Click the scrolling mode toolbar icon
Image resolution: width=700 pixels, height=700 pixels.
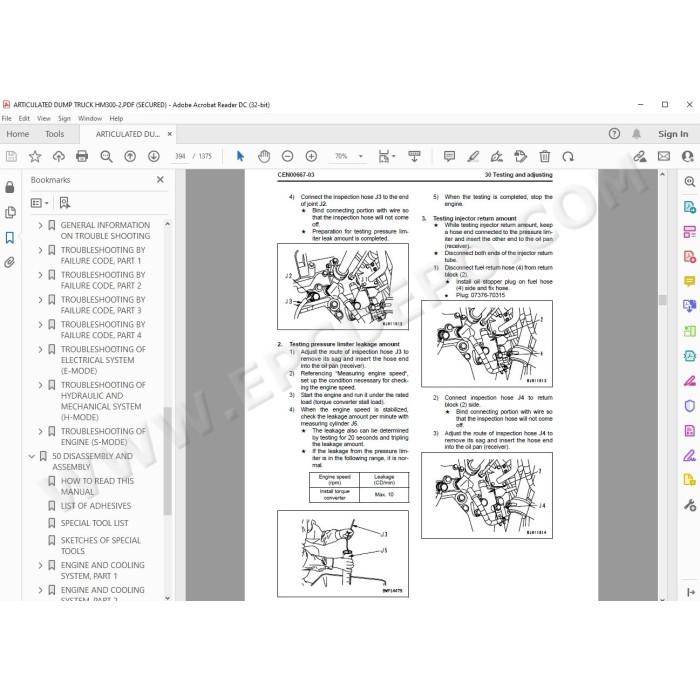414,156
